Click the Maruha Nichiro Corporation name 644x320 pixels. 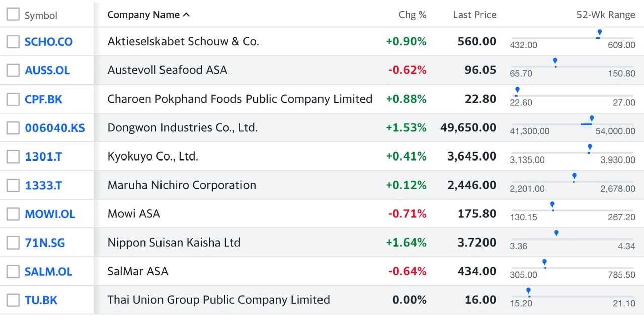point(182,185)
